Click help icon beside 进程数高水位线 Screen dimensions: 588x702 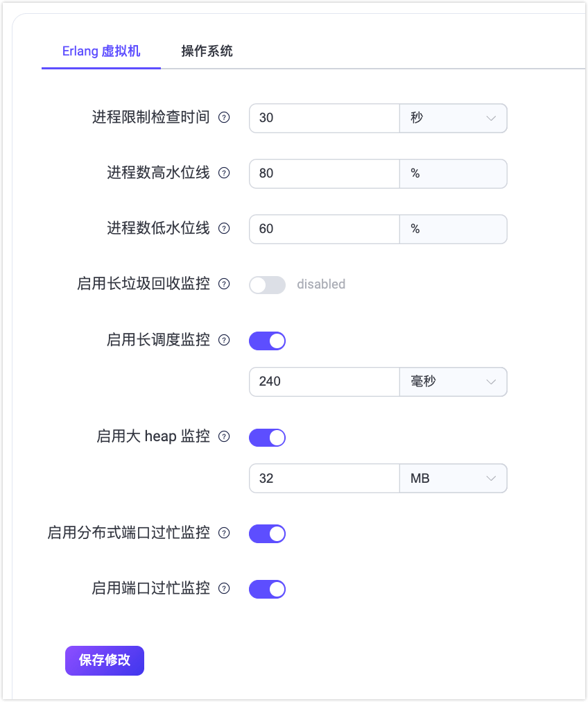(224, 173)
